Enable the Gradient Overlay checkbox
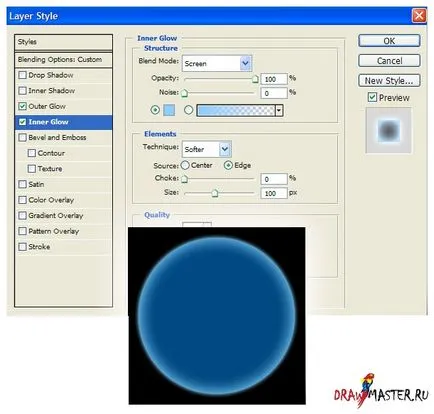This screenshot has height=414, width=434. [x=22, y=216]
